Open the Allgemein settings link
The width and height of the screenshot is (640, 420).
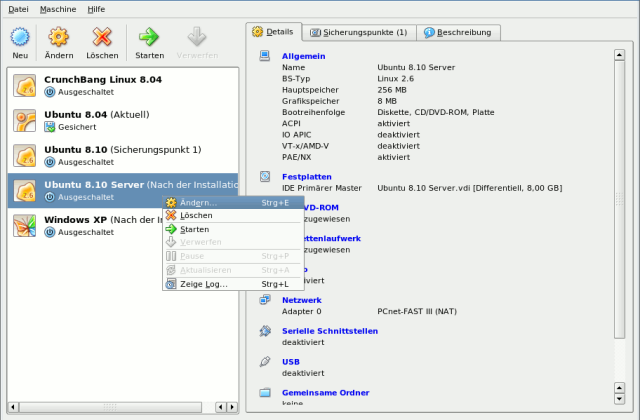point(303,56)
